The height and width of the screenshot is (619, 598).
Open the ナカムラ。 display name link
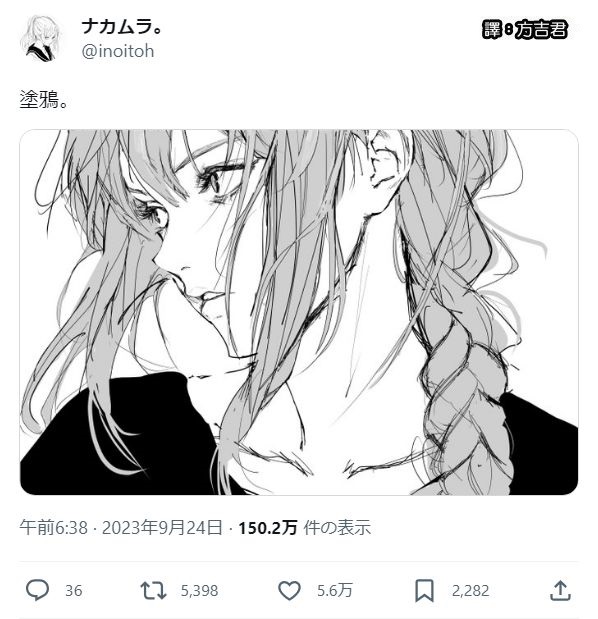click(x=122, y=27)
